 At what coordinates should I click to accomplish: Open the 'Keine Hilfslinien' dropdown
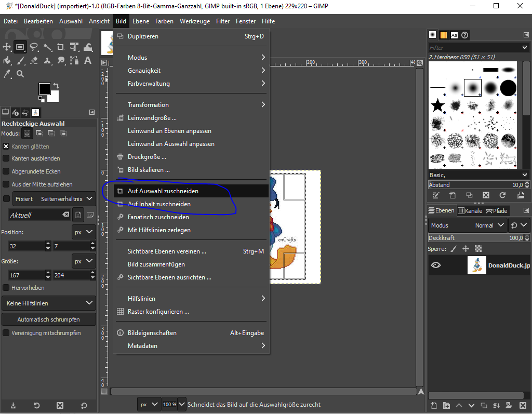(49, 303)
